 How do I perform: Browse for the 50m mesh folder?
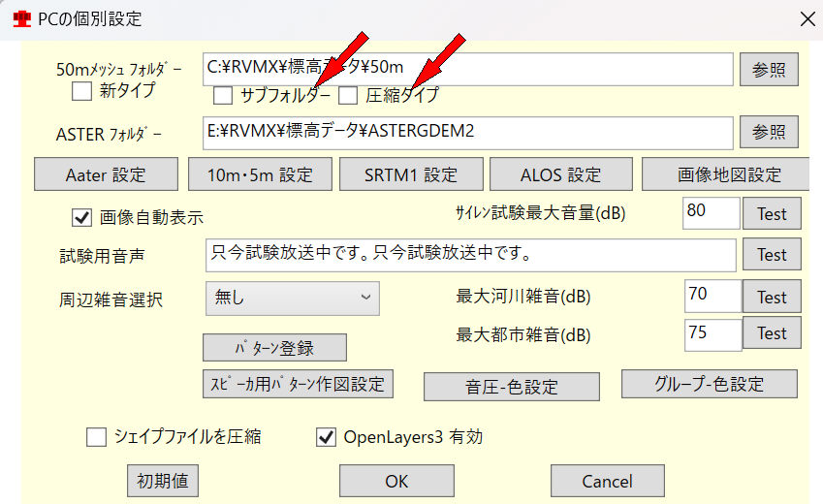click(769, 70)
